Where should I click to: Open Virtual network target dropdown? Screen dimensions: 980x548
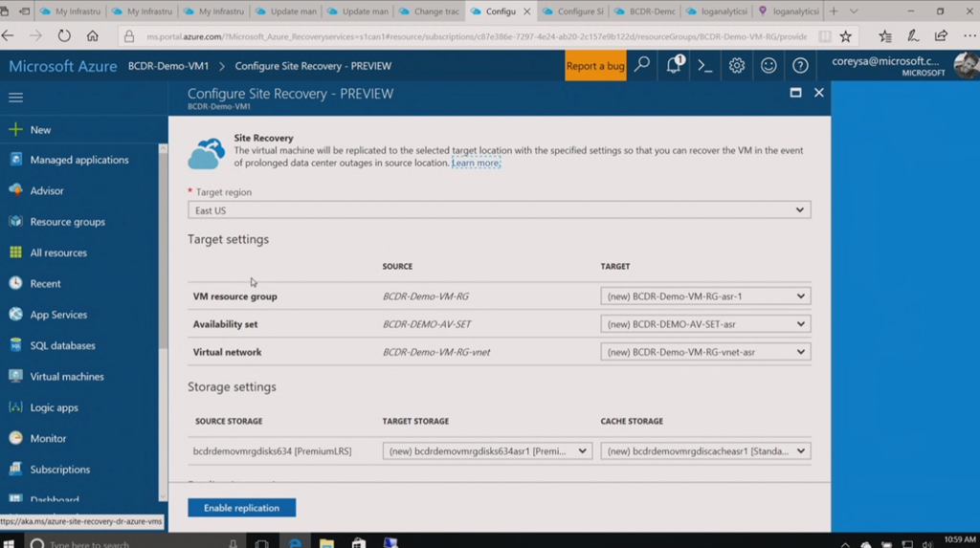pyautogui.click(x=705, y=352)
